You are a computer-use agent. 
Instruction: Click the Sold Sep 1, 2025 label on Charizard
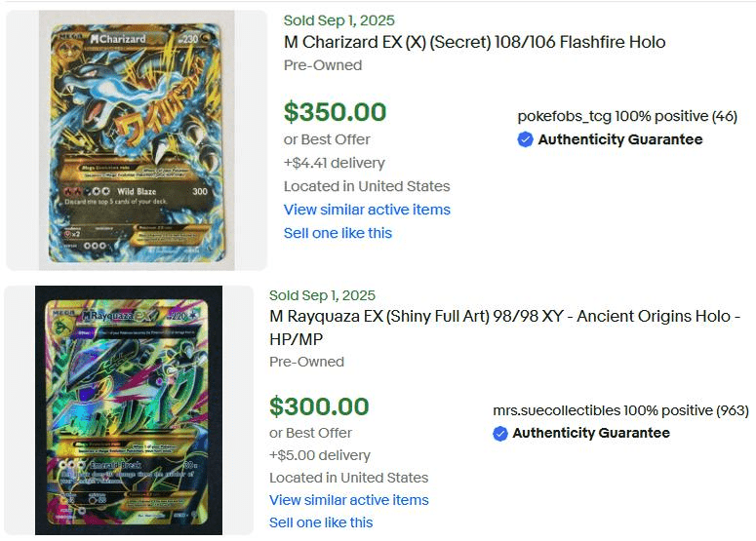338,20
